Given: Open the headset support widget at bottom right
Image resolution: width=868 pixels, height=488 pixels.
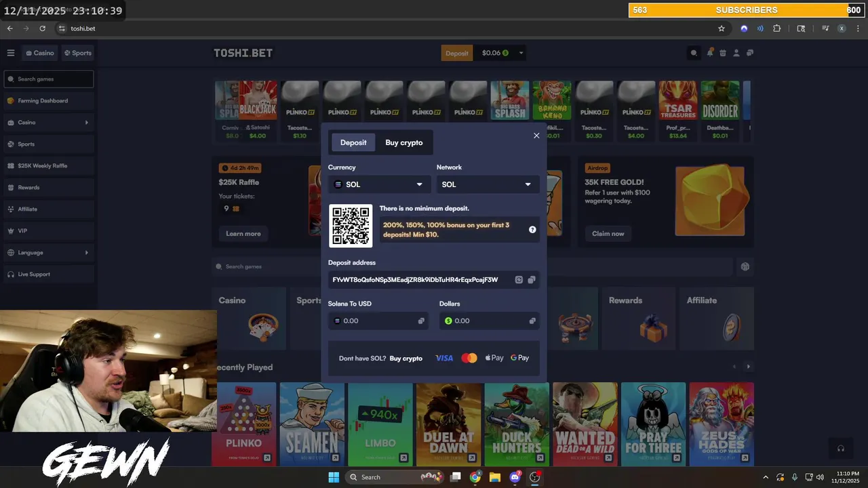Looking at the screenshot, I should click(x=841, y=448).
